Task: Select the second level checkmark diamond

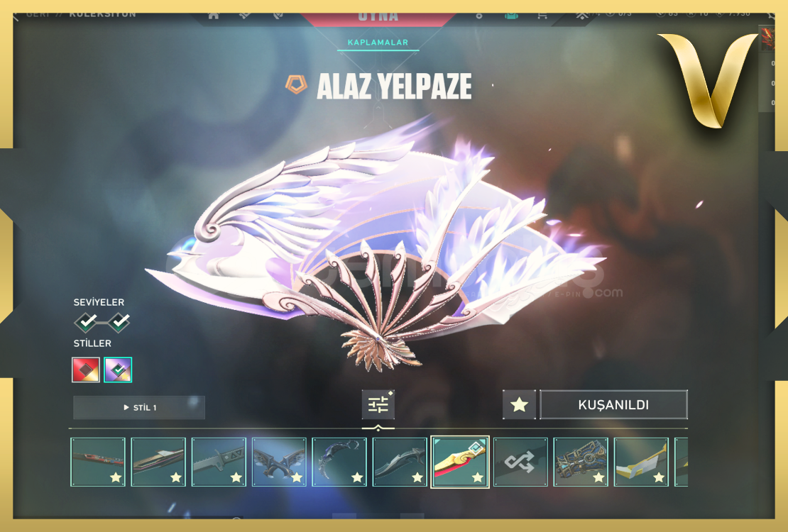Action: pos(119,322)
